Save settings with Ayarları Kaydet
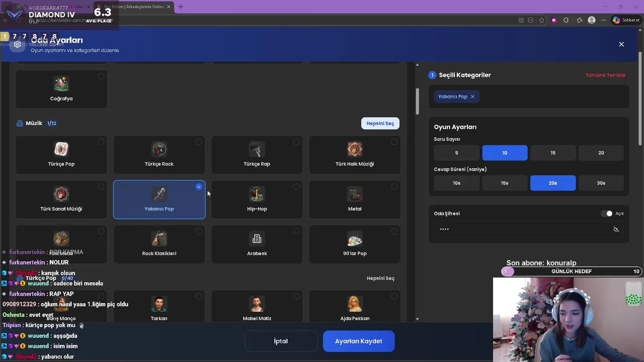644x362 pixels. [359, 341]
